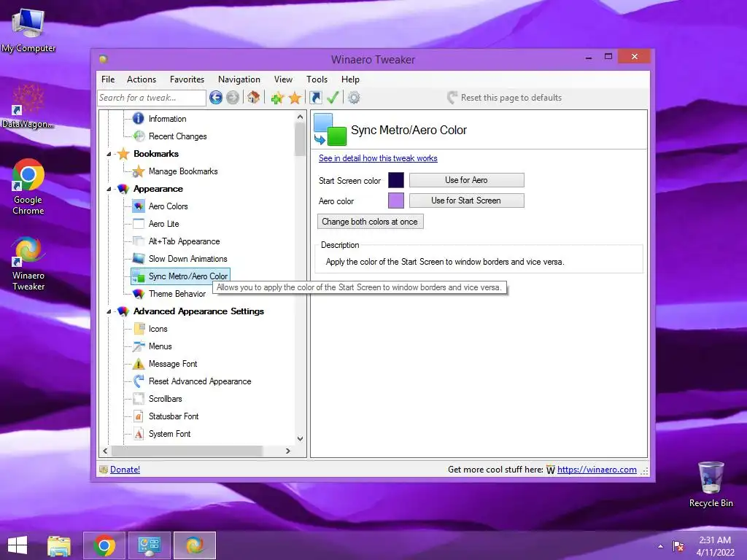Click the Donate! link

pyautogui.click(x=125, y=470)
